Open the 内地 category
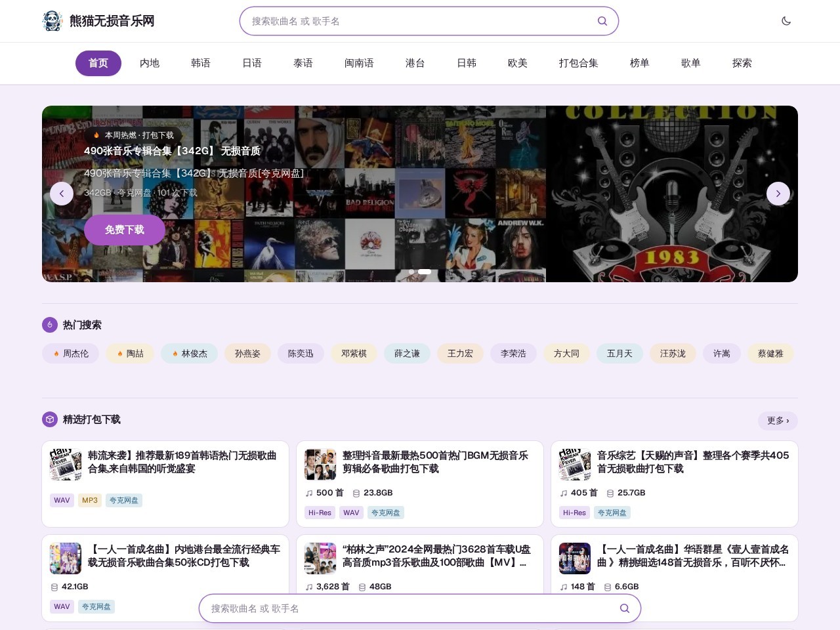The height and width of the screenshot is (630, 840). coord(150,63)
